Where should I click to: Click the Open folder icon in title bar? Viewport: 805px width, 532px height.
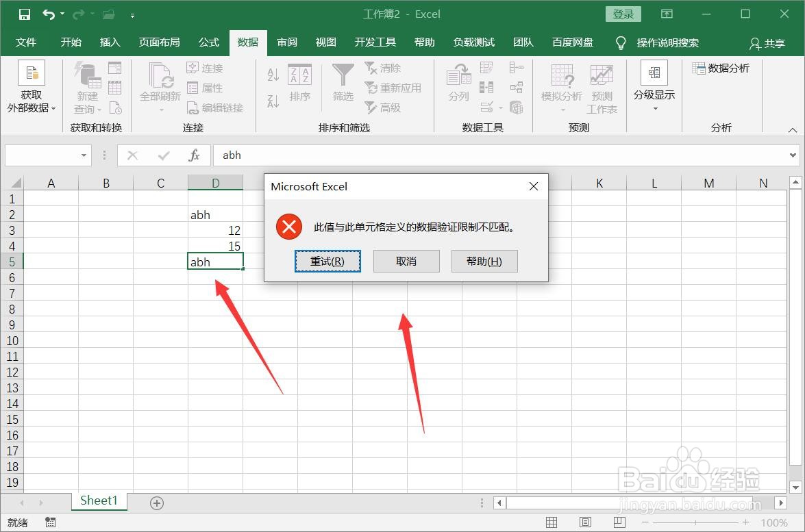(108, 14)
